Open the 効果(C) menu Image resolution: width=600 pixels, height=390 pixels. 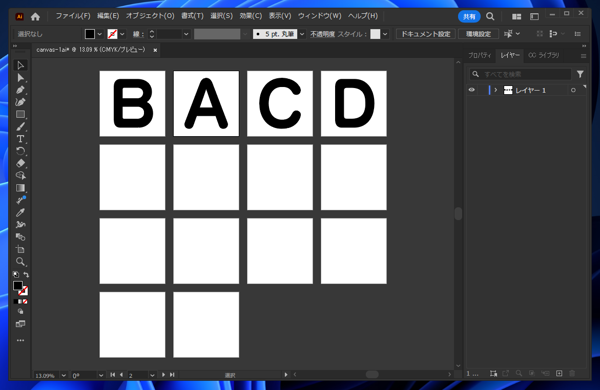point(251,16)
